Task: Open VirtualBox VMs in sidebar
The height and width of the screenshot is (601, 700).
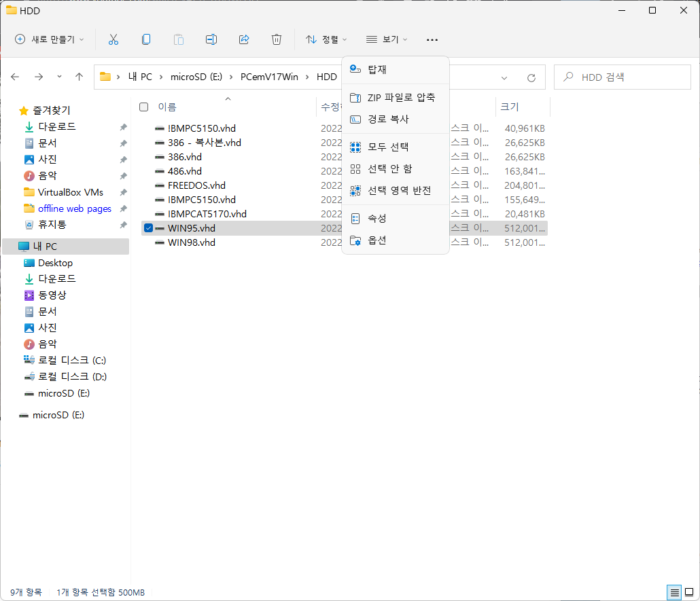Action: tap(71, 192)
